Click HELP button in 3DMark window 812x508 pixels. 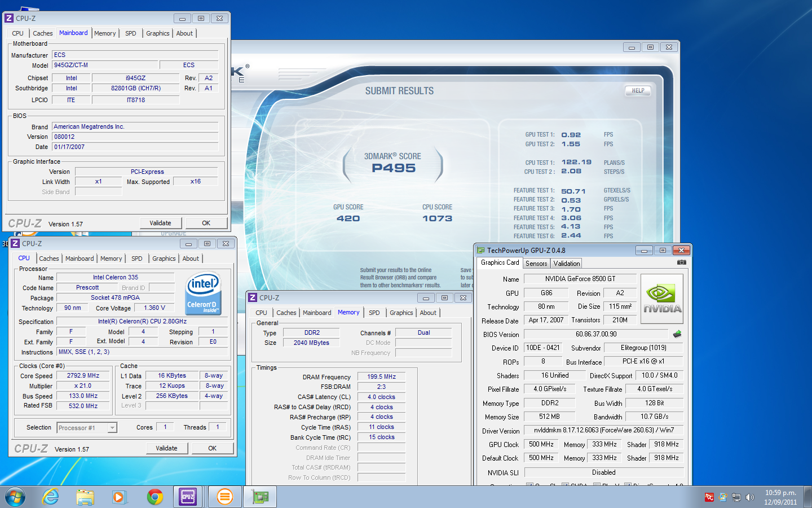638,90
